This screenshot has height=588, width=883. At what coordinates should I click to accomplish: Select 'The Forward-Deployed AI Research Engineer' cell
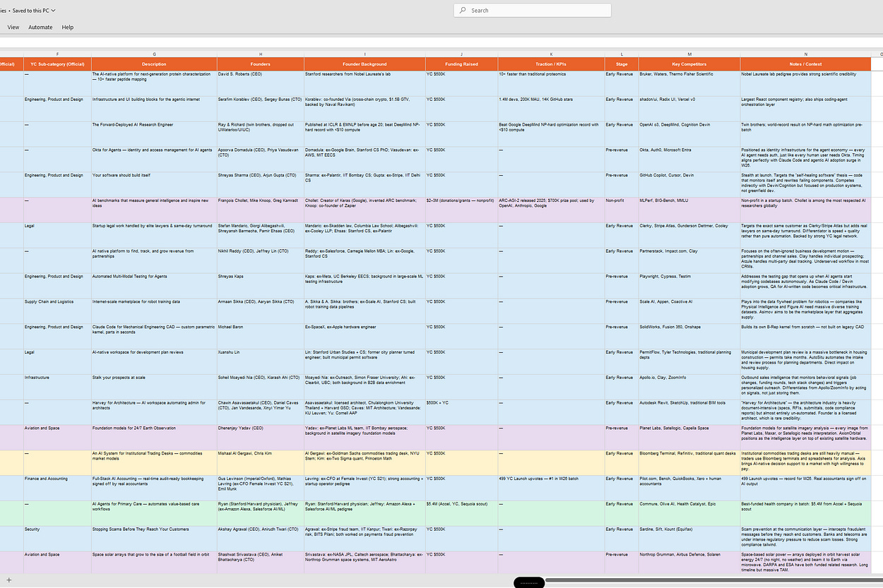pos(154,134)
